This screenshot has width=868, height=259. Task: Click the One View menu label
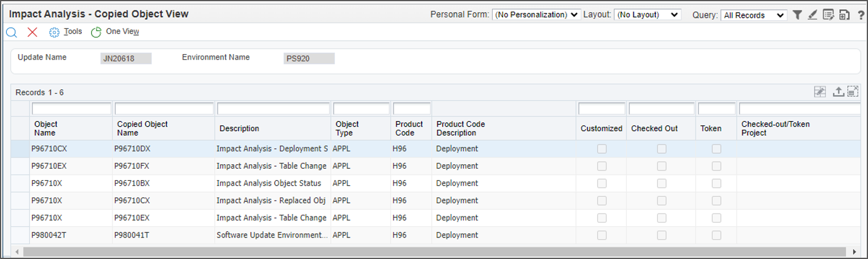point(122,31)
